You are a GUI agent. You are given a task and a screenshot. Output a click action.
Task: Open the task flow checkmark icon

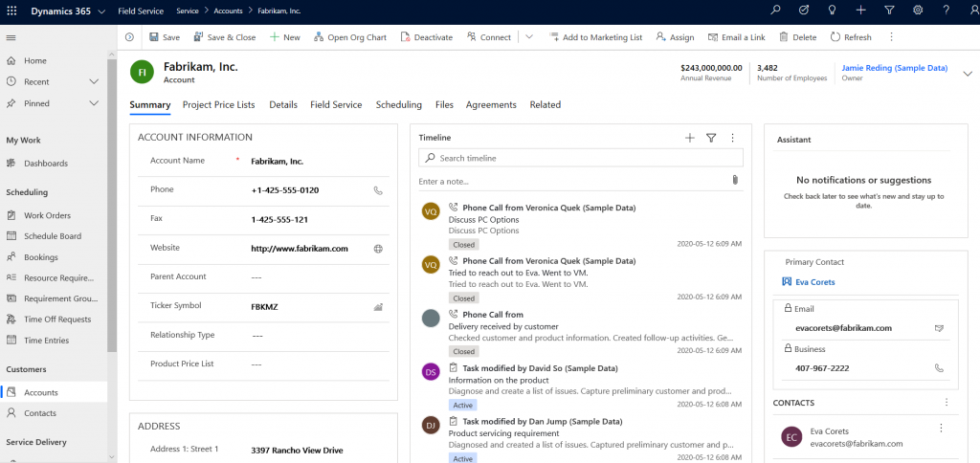(804, 10)
